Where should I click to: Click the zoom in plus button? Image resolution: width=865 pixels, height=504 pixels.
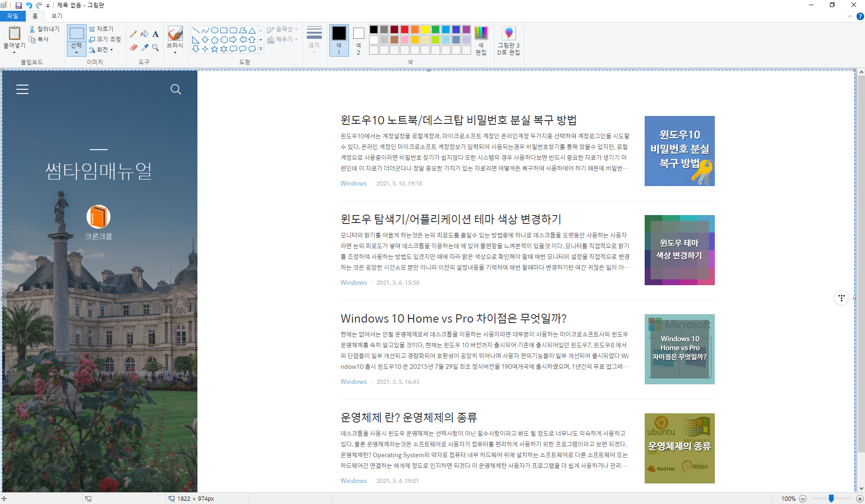point(860,498)
